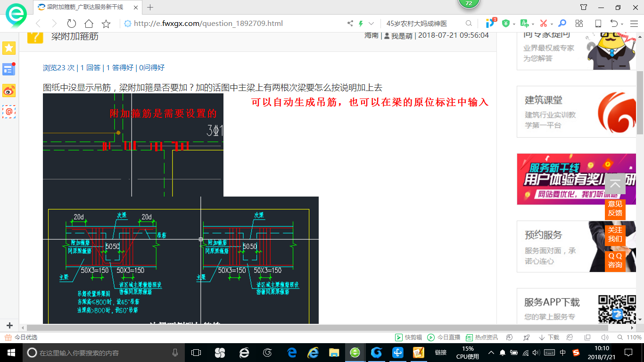Expand the undo arrow dropdown
This screenshot has height=362, width=644.
[x=622, y=24]
